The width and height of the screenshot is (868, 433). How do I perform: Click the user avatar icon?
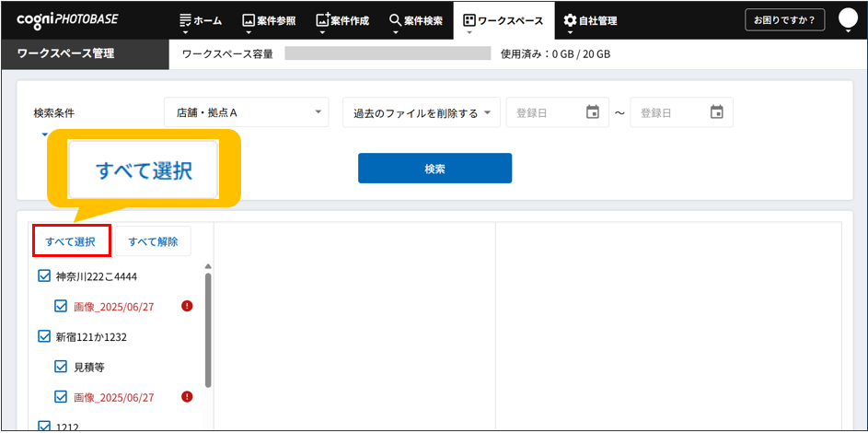click(x=848, y=19)
